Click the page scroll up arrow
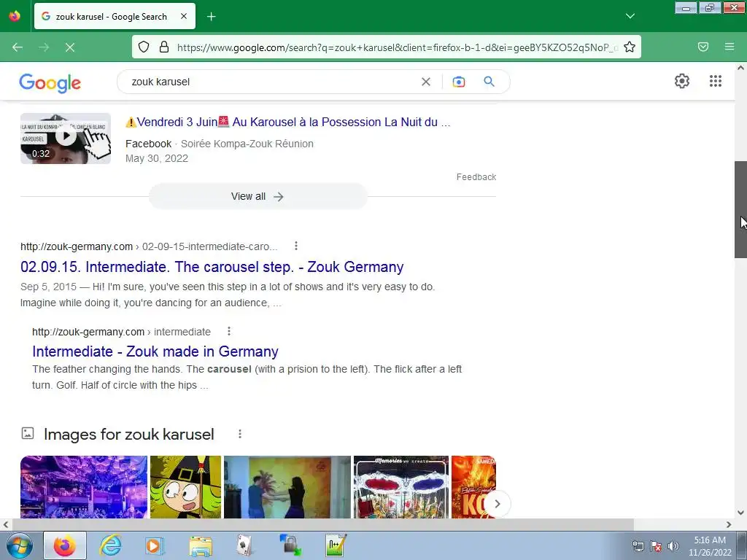This screenshot has height=560, width=747. pyautogui.click(x=740, y=68)
